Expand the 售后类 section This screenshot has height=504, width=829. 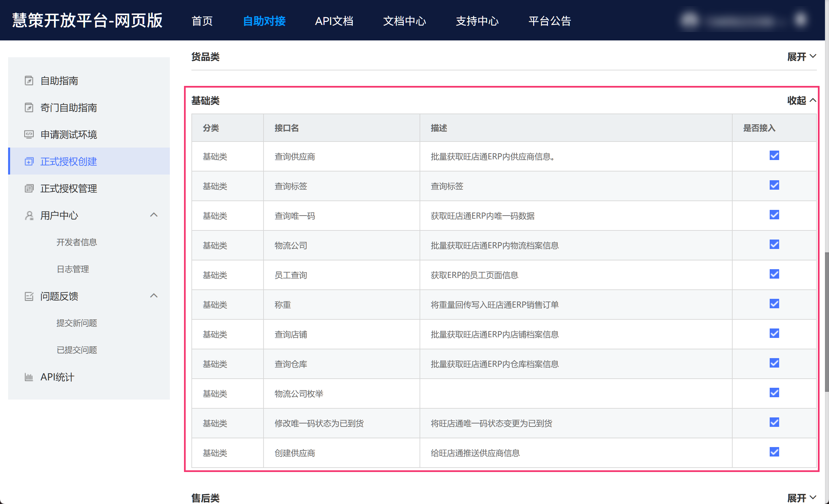801,498
